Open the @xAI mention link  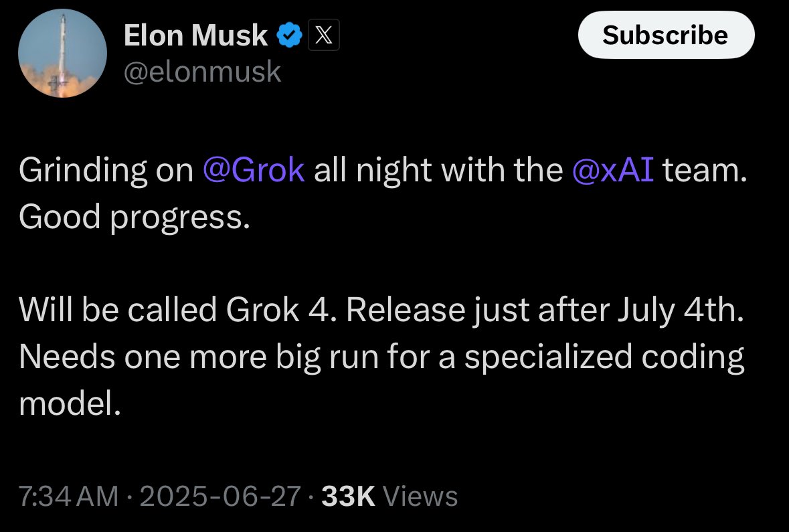[614, 171]
